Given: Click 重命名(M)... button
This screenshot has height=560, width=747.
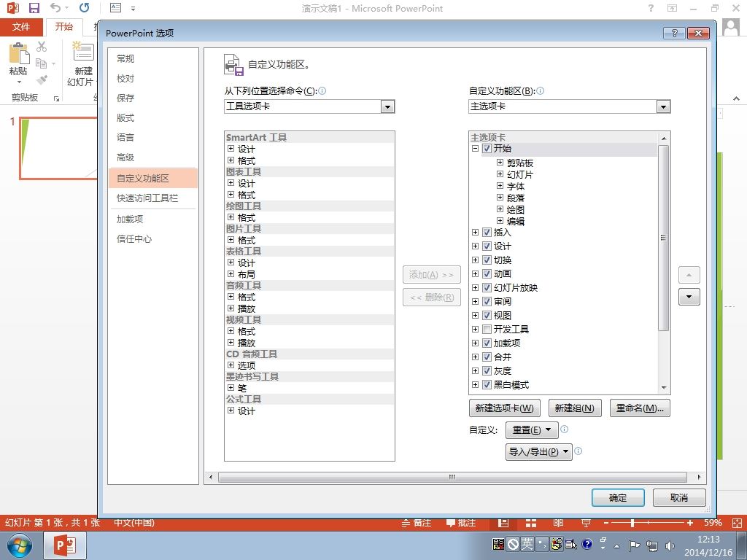Looking at the screenshot, I should tap(640, 408).
